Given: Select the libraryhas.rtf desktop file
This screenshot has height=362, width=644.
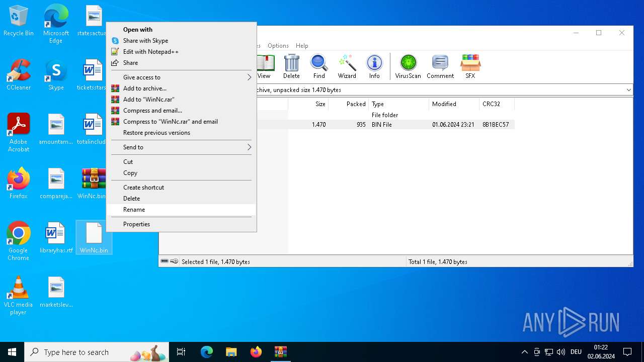Looking at the screenshot, I should pyautogui.click(x=56, y=238).
